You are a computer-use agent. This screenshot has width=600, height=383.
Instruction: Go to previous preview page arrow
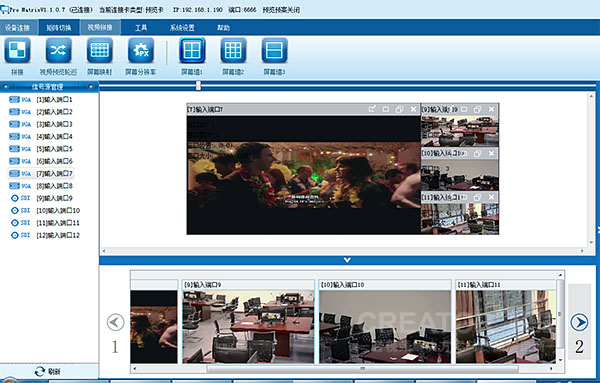(116, 322)
